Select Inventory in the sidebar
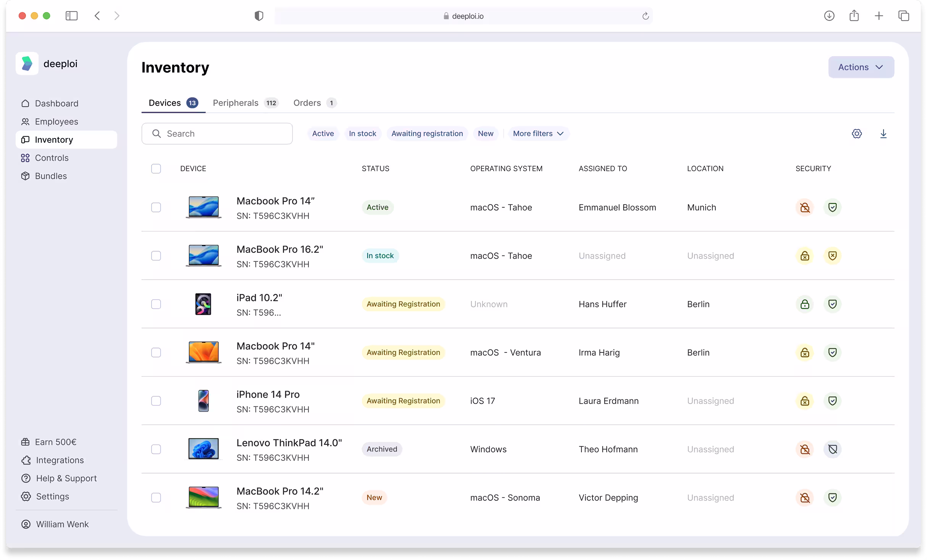927x560 pixels. 66,140
